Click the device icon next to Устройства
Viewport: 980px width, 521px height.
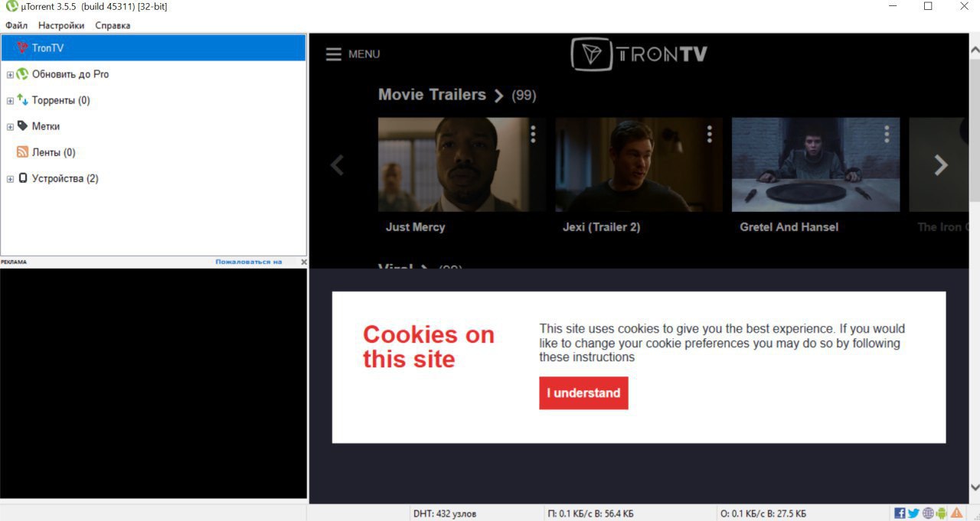click(23, 178)
